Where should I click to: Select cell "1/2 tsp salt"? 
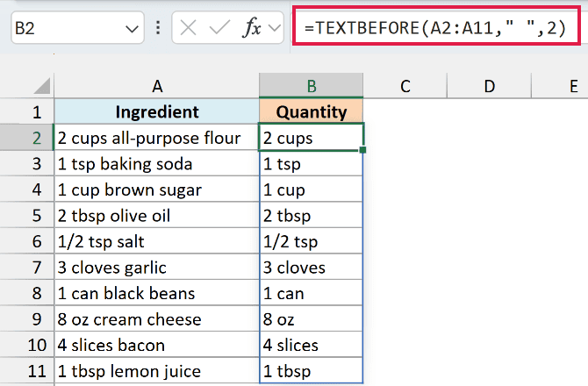pyautogui.click(x=157, y=241)
